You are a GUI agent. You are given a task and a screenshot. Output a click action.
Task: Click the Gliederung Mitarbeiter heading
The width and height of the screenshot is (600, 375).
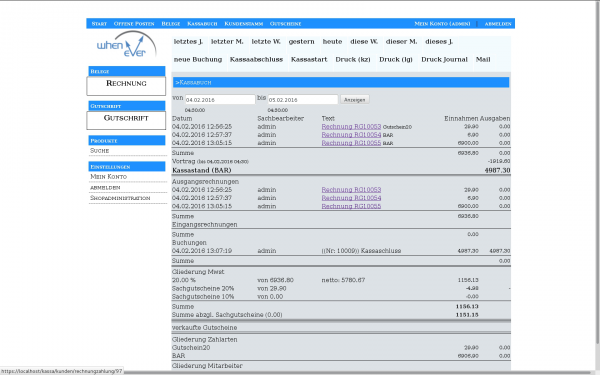click(x=207, y=366)
